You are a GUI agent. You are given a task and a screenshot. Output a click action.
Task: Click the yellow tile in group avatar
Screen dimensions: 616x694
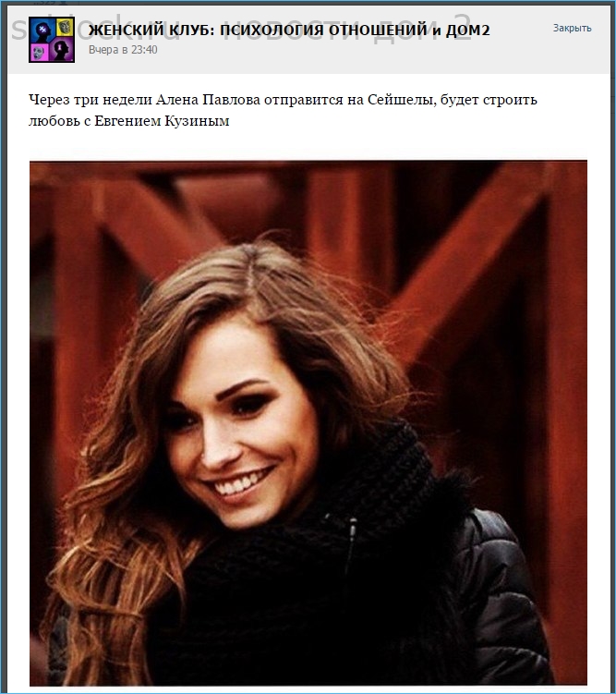click(63, 28)
